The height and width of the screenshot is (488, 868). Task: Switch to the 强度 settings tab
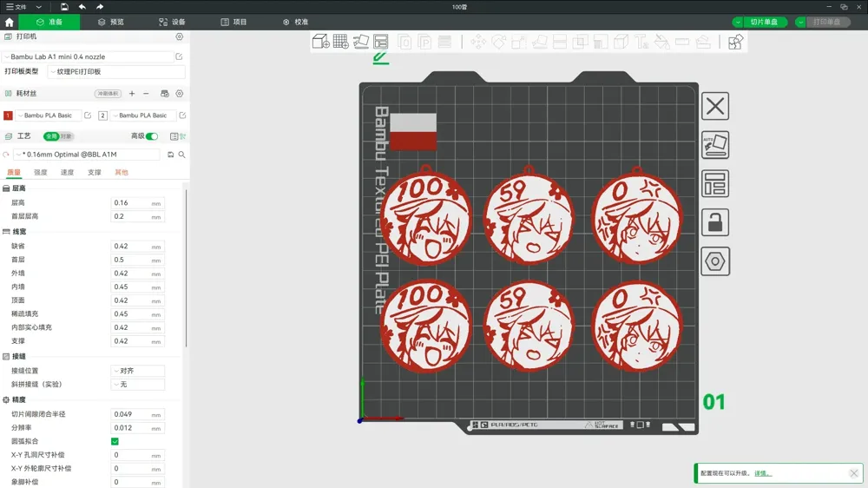coord(41,172)
